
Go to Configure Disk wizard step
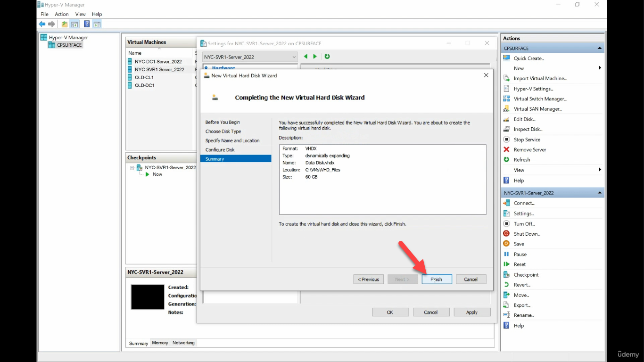click(x=220, y=150)
